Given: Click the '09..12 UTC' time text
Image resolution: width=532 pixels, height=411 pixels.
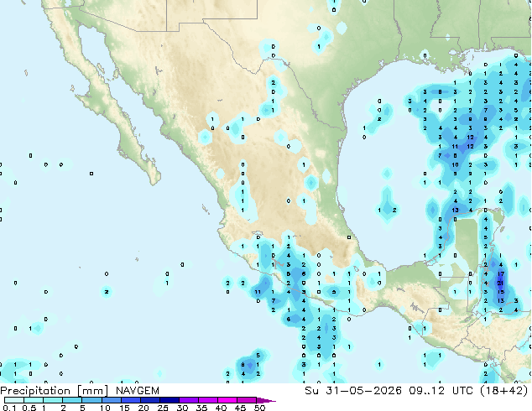Looking at the screenshot, I should [x=441, y=391].
